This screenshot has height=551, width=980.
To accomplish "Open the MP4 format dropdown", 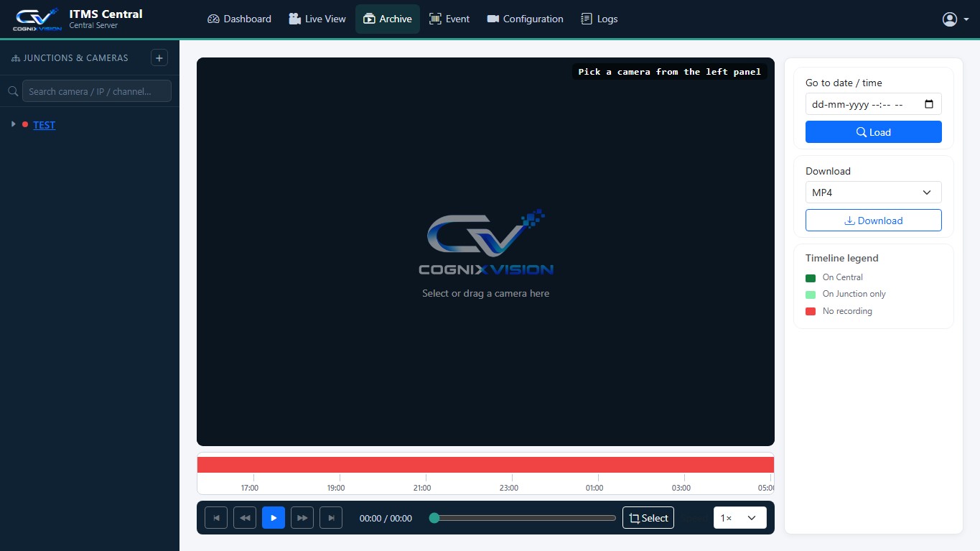I will pos(874,193).
